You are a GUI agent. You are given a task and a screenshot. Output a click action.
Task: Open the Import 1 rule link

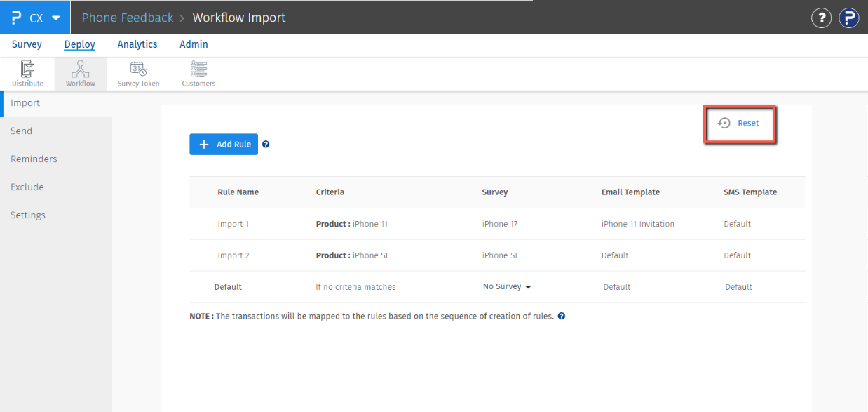coord(233,224)
